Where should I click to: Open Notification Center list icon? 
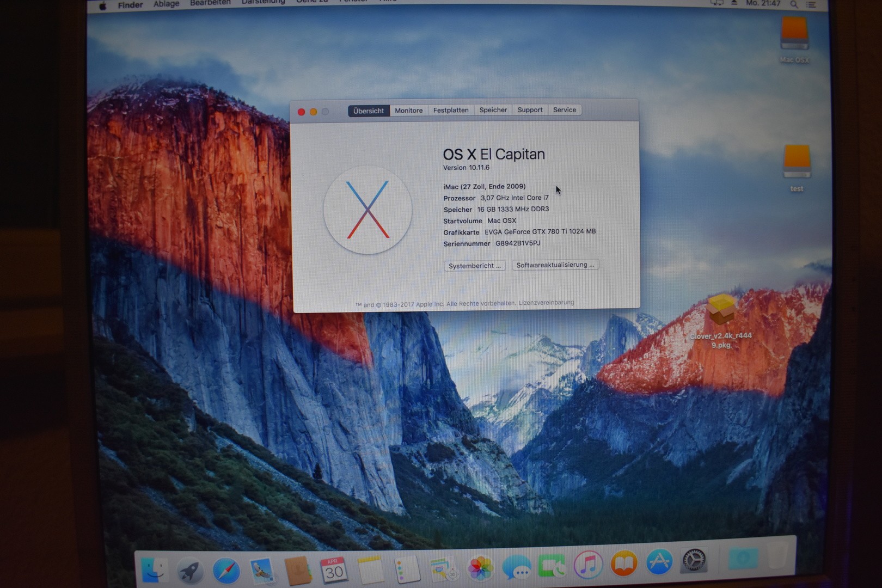pos(811,4)
